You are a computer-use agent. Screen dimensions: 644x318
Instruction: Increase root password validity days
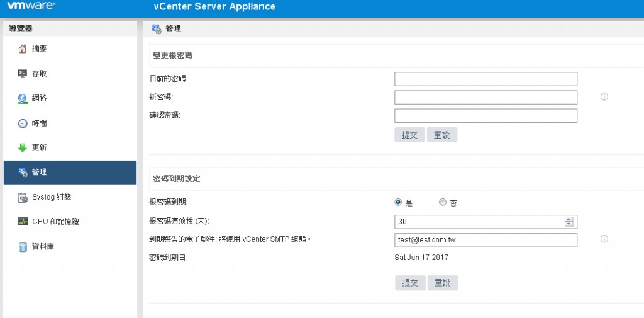tap(569, 219)
